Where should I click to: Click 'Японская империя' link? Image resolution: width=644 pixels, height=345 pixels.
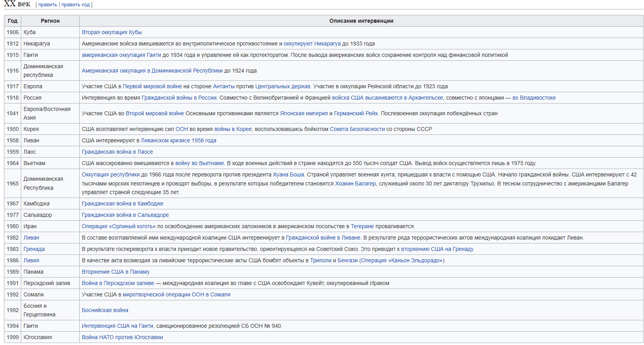tap(304, 113)
